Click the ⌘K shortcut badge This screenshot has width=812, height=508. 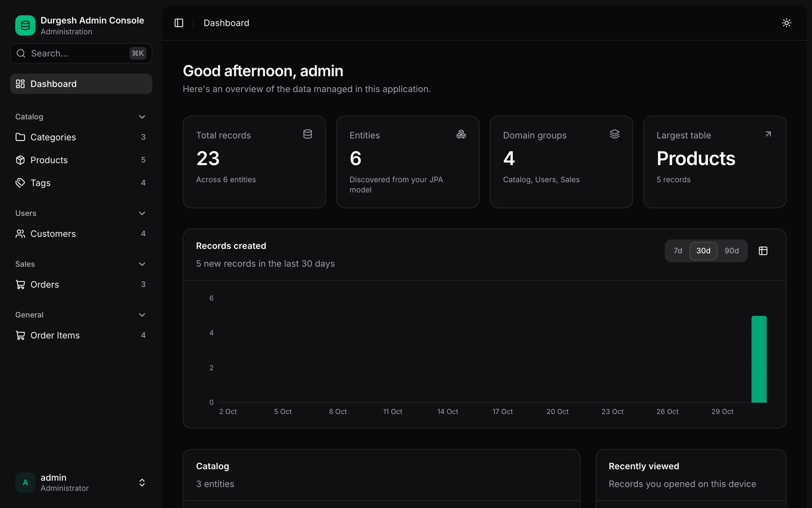point(138,53)
